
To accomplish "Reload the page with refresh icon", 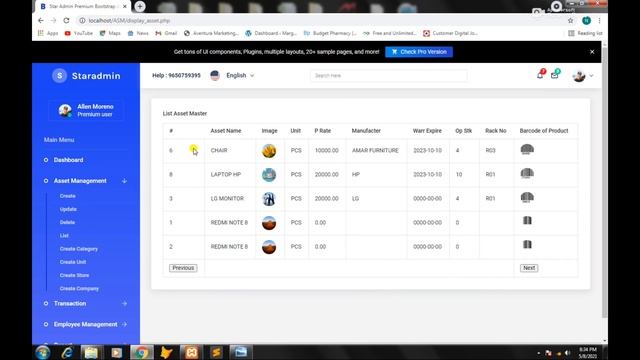I will [66, 20].
